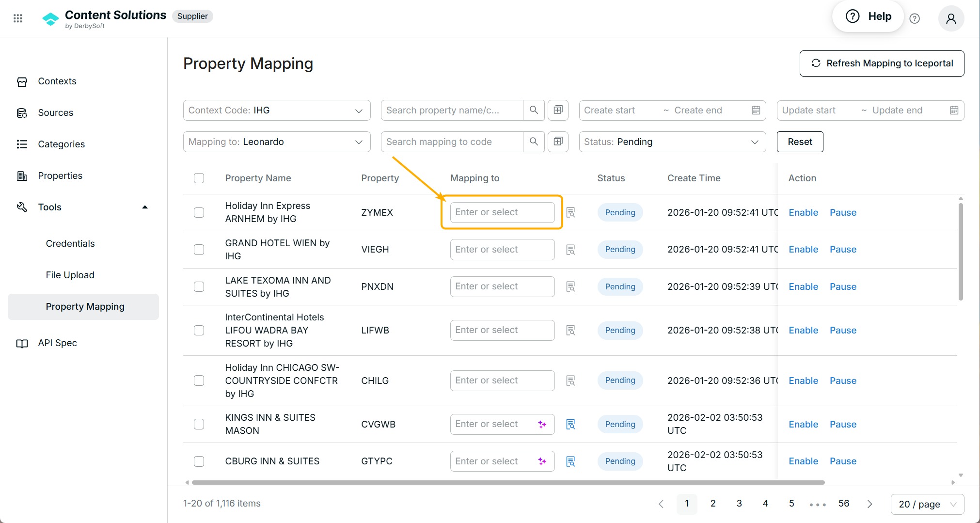The height and width of the screenshot is (523, 980).
Task: Open mapping lookup icon for CHILG row
Action: (x=571, y=380)
